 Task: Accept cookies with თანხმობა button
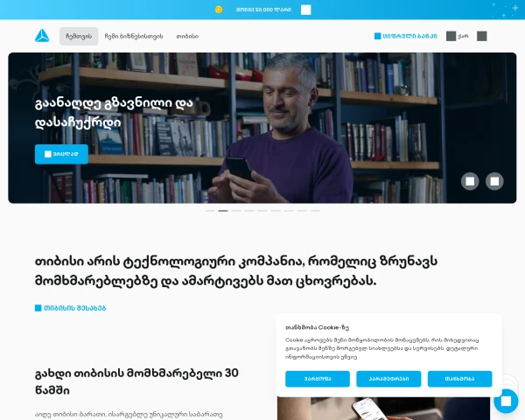[459, 379]
